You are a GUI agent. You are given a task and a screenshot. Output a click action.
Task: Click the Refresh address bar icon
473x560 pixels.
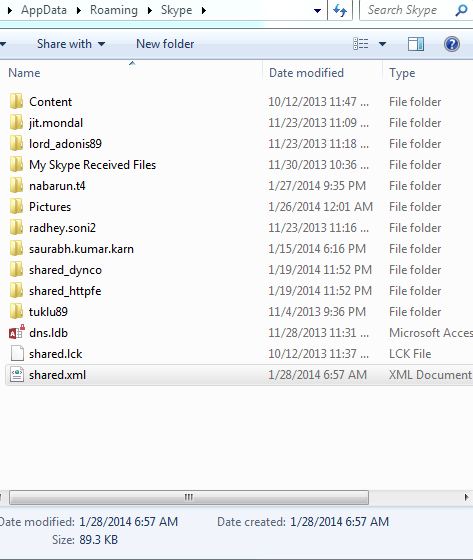[x=340, y=10]
